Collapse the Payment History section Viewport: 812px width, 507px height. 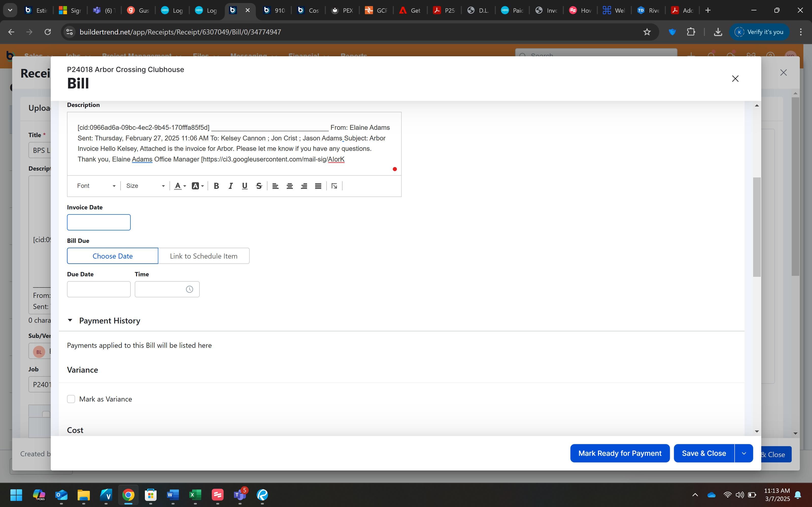[x=70, y=321]
